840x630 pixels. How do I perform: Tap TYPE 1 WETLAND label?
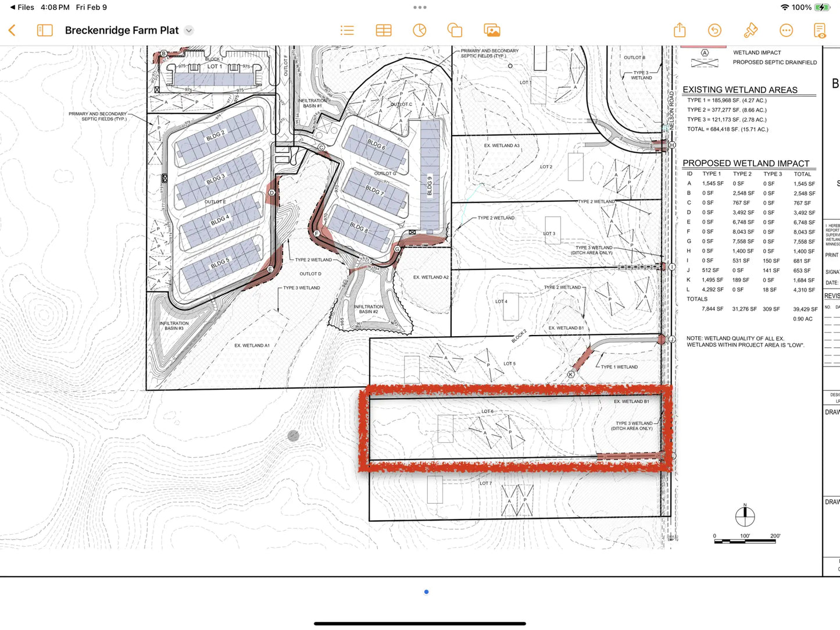(619, 367)
